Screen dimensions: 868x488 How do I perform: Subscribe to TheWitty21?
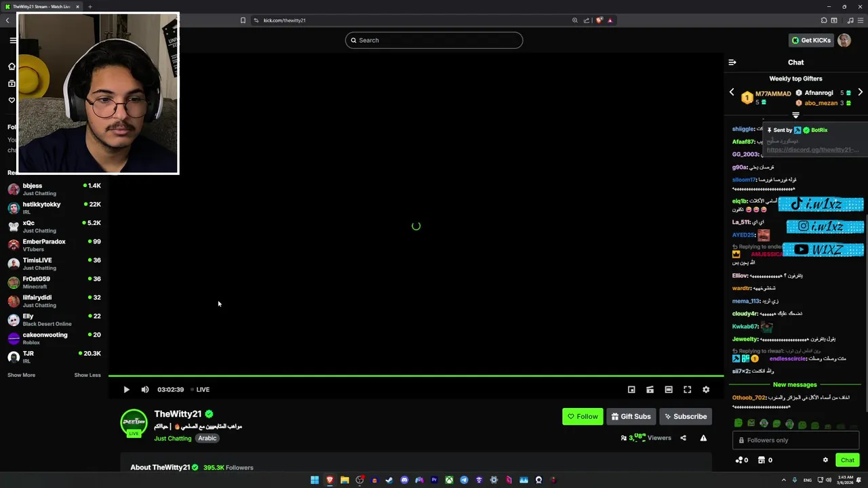tap(686, 417)
